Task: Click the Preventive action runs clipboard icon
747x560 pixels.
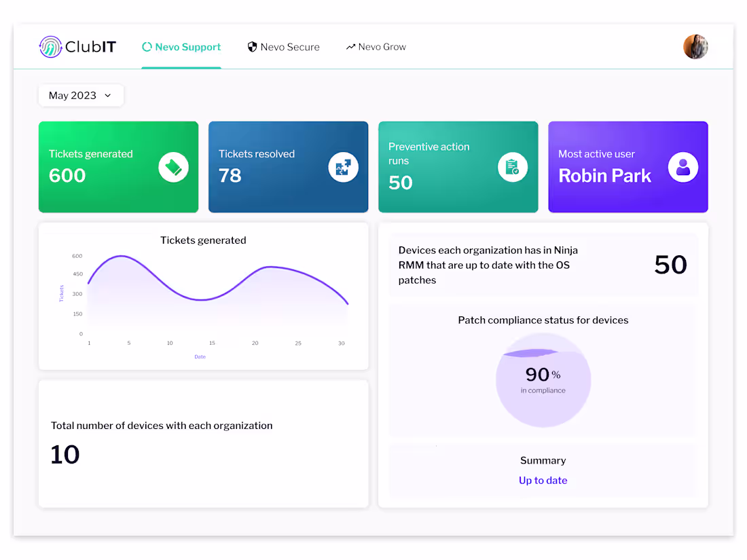Action: pyautogui.click(x=513, y=166)
